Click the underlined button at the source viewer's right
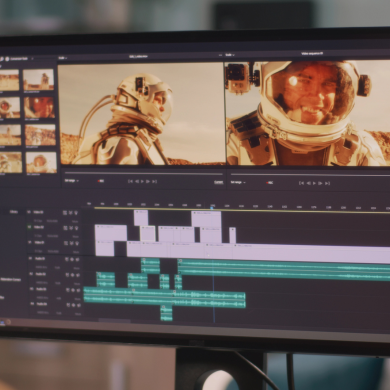This screenshot has width=390, height=390. 218,182
